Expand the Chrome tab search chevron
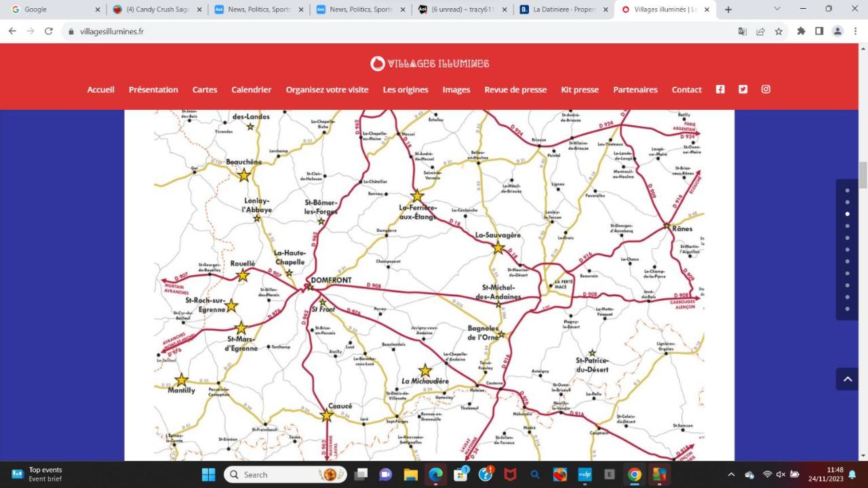 click(x=777, y=9)
